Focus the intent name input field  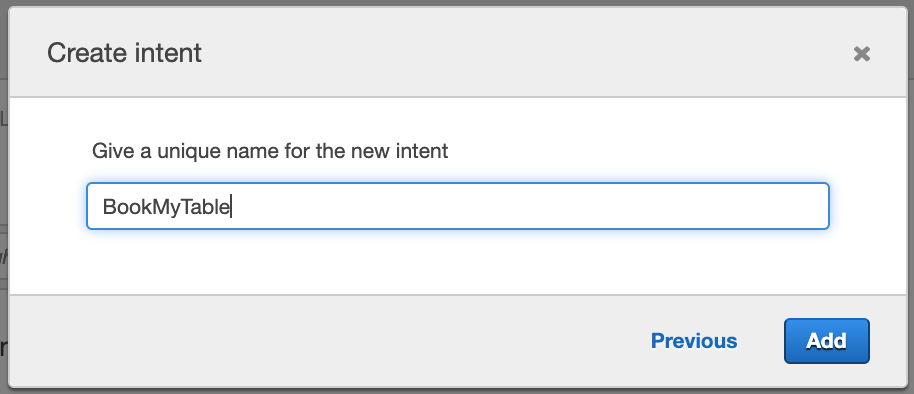coord(458,206)
